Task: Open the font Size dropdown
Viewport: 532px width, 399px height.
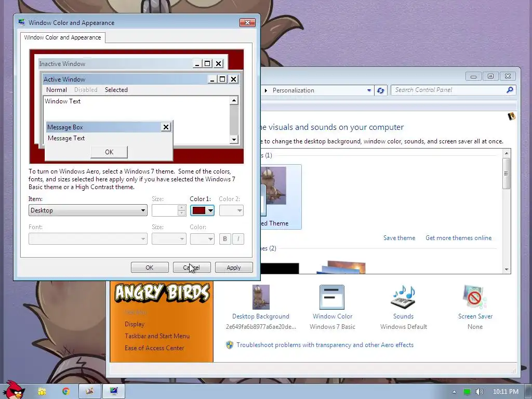Action: [169, 239]
